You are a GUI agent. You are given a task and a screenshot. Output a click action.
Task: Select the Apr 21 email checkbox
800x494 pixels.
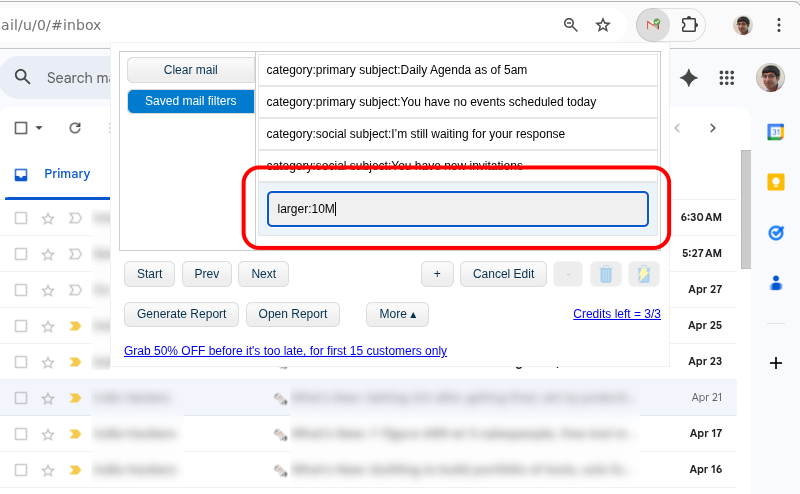coord(21,398)
